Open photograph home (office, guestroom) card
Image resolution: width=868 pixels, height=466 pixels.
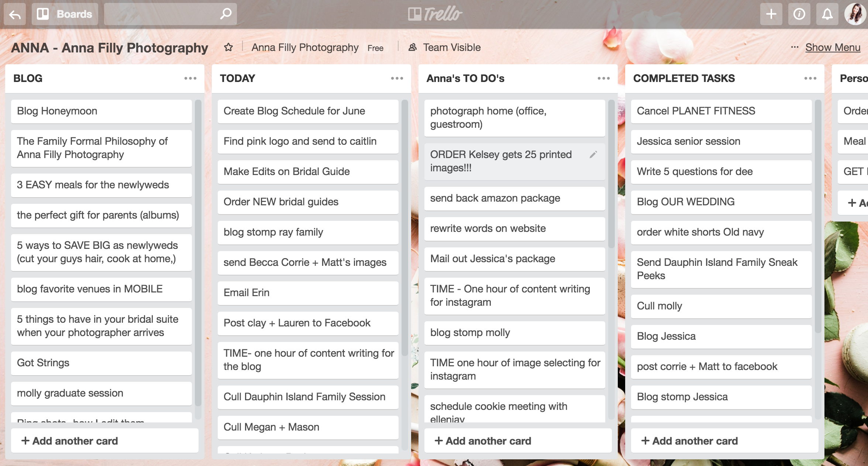pyautogui.click(x=515, y=118)
